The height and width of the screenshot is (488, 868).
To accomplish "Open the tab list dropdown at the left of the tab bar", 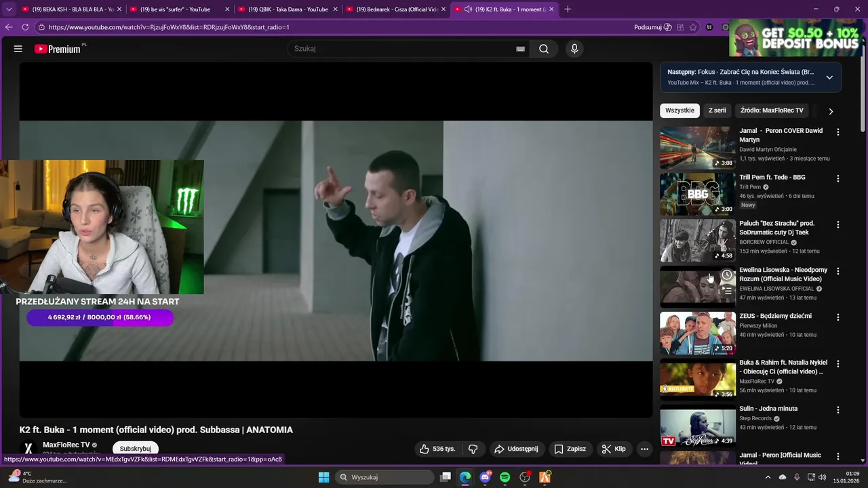I will [9, 9].
